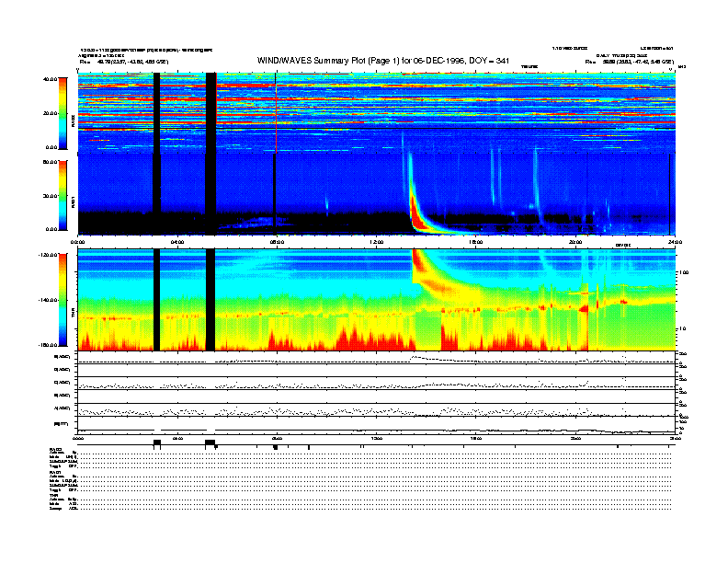Select the 40.00 tick label on RAD2 color scale
The height and width of the screenshot is (563, 728).
51,79
